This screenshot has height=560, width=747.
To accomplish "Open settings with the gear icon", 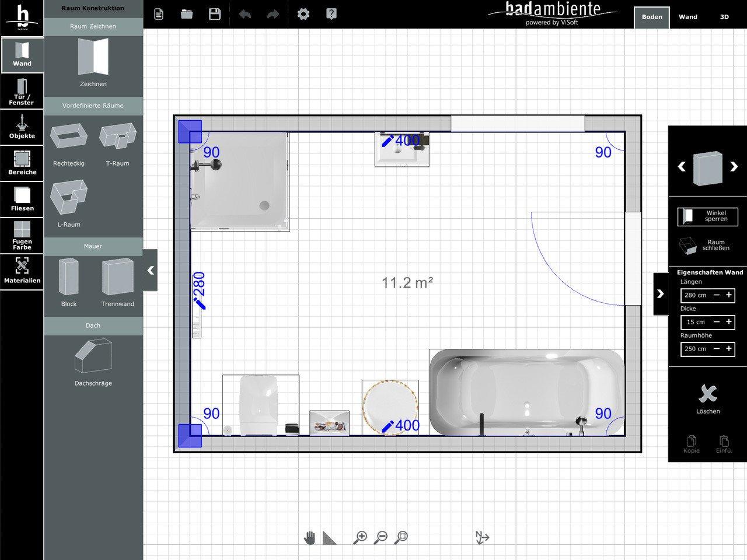I will tap(303, 14).
